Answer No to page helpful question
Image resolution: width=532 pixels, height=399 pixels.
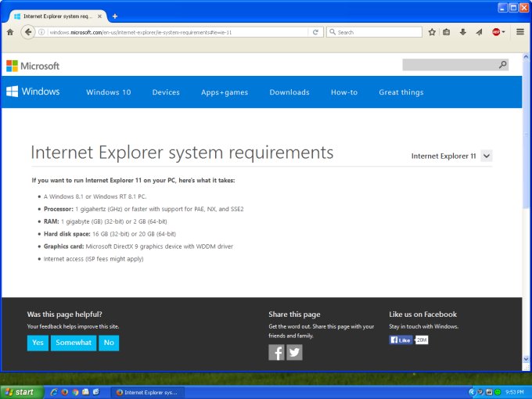(x=109, y=343)
